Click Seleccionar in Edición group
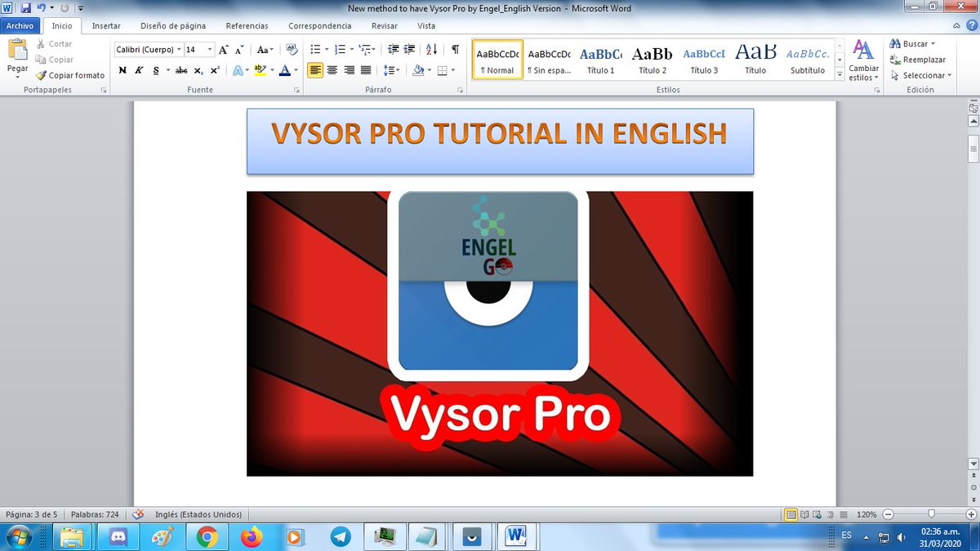980x551 pixels. click(921, 75)
